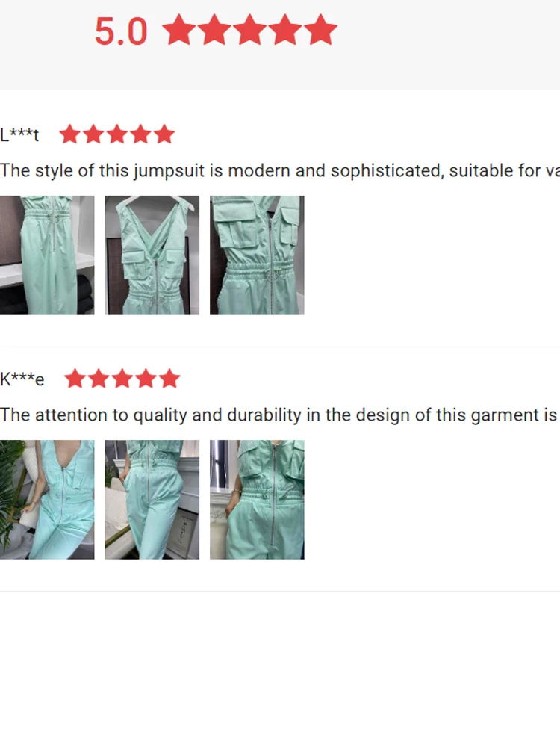Open K***e's photo with hand in pocket

257,499
